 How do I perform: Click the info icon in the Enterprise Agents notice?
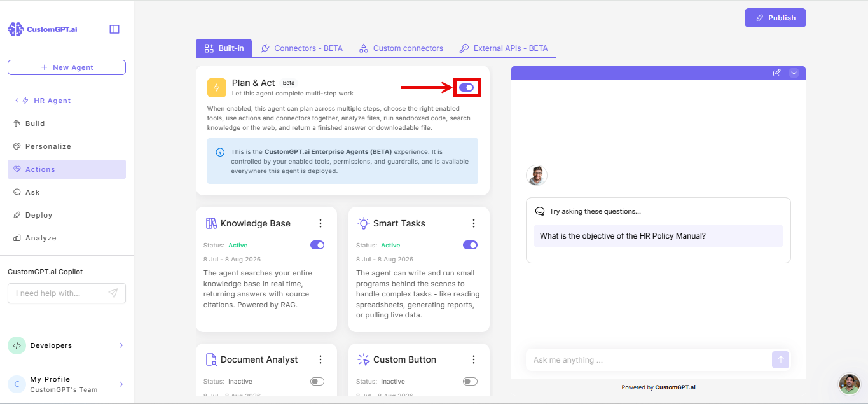(x=220, y=152)
